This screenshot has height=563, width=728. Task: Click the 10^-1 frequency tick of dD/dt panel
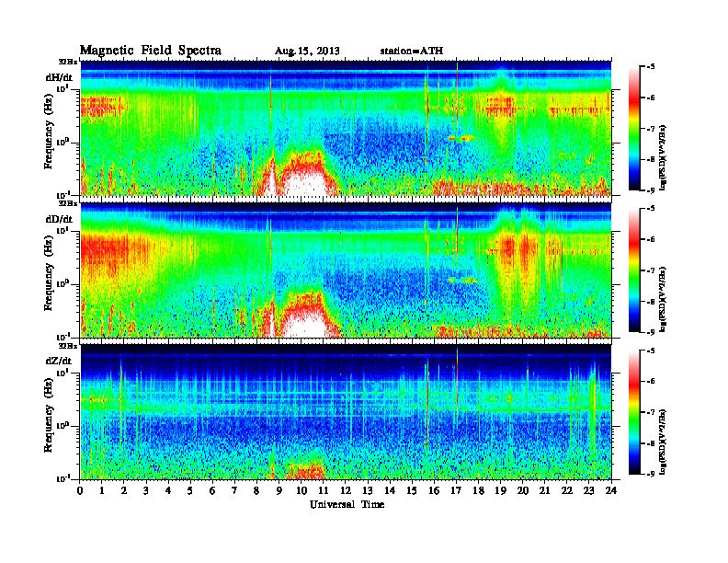coord(63,337)
